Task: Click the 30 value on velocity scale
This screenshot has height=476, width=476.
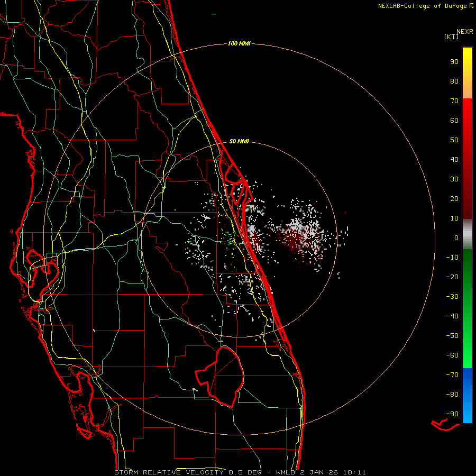Action: [454, 179]
